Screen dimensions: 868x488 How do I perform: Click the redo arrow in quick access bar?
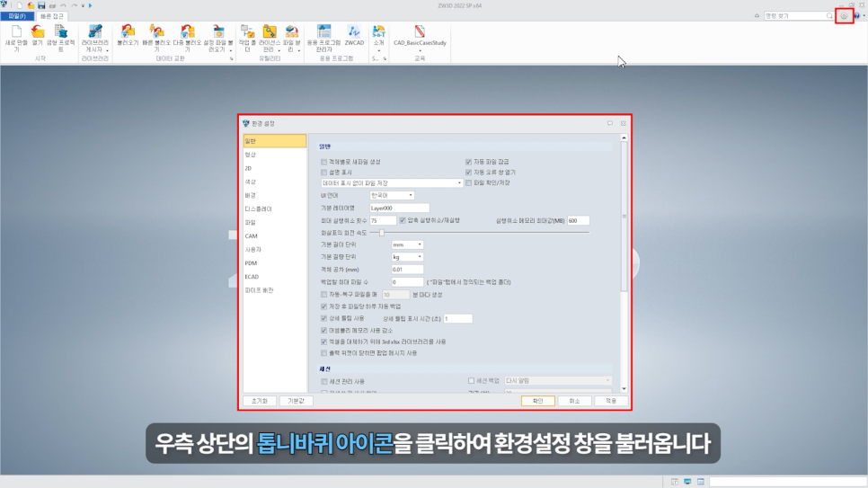[x=75, y=5]
